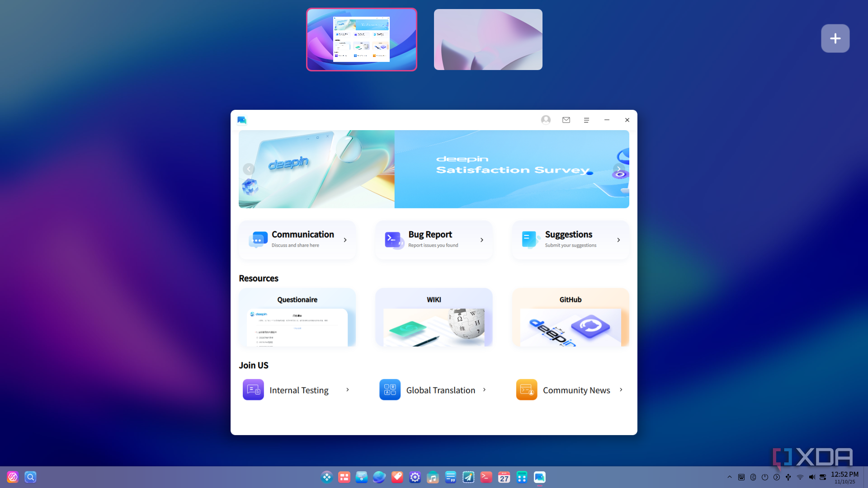The width and height of the screenshot is (868, 488).
Task: Click the Communication chat bubble icon
Action: point(258,240)
